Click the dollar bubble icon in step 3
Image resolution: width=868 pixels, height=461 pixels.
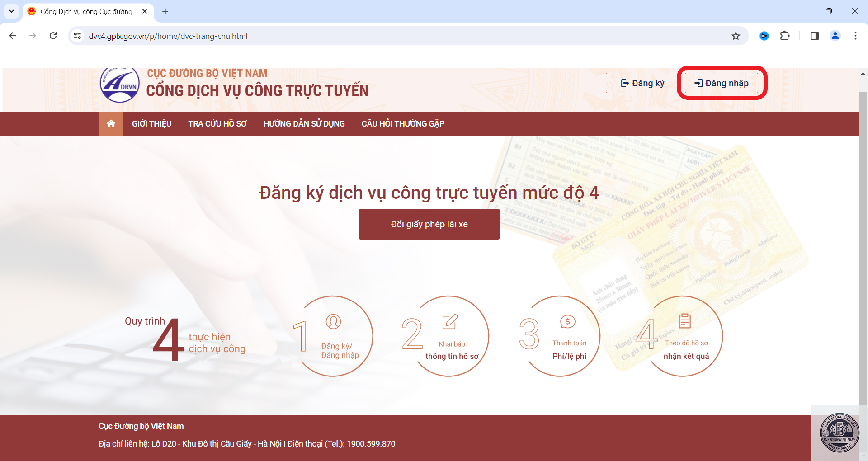pos(567,321)
